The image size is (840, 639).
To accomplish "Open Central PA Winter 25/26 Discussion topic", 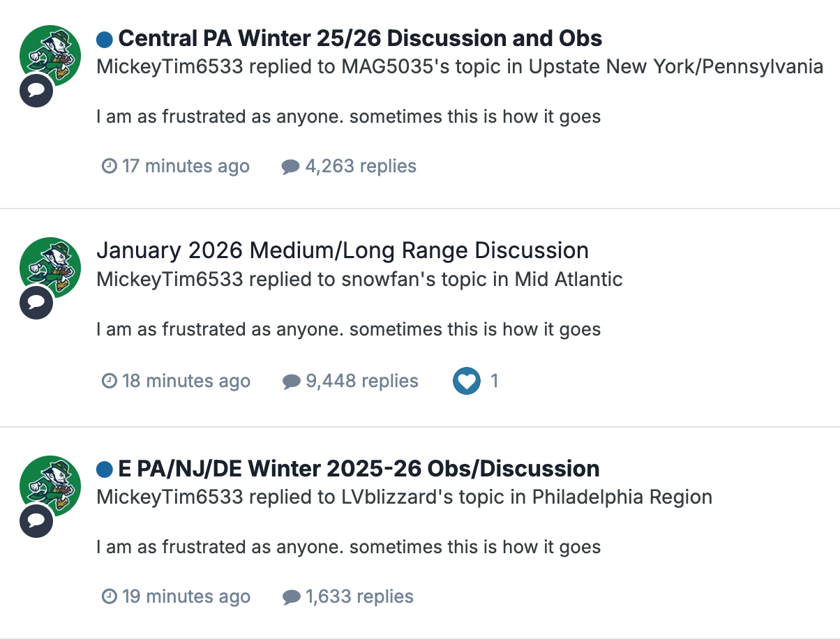I will click(360, 38).
